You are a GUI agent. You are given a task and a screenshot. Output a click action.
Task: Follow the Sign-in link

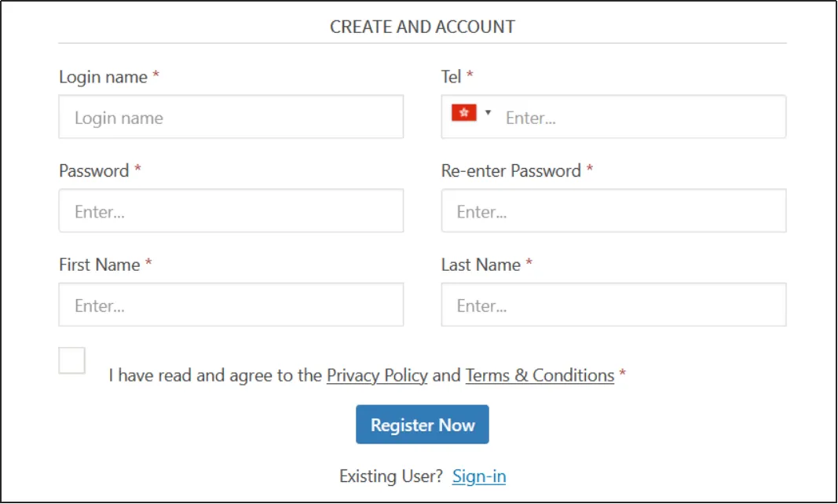(479, 476)
